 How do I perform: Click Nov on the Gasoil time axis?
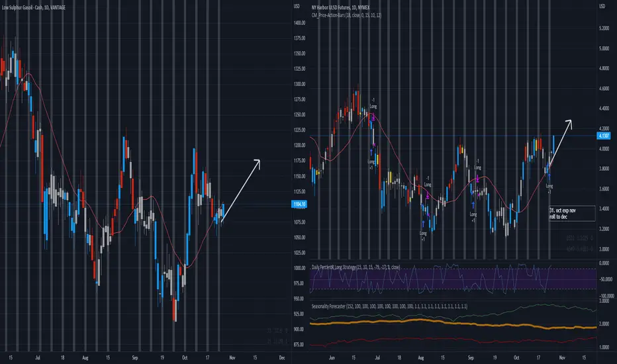(232, 357)
